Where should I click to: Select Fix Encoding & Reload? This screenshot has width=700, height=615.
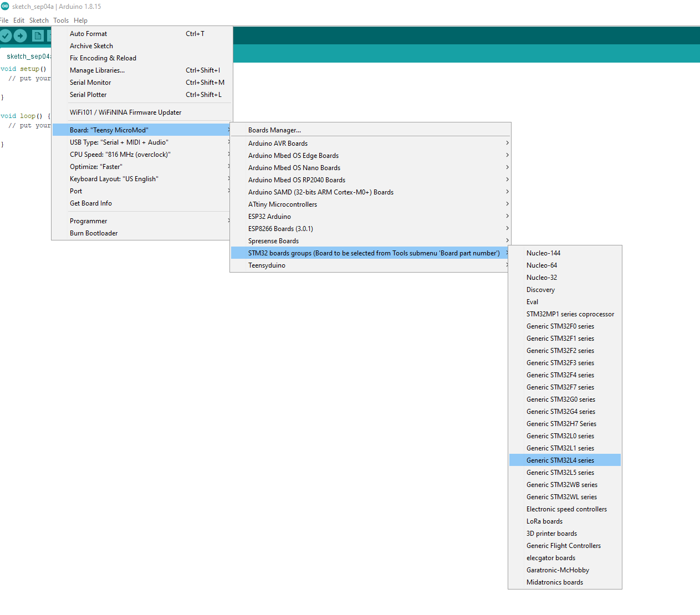(142, 58)
